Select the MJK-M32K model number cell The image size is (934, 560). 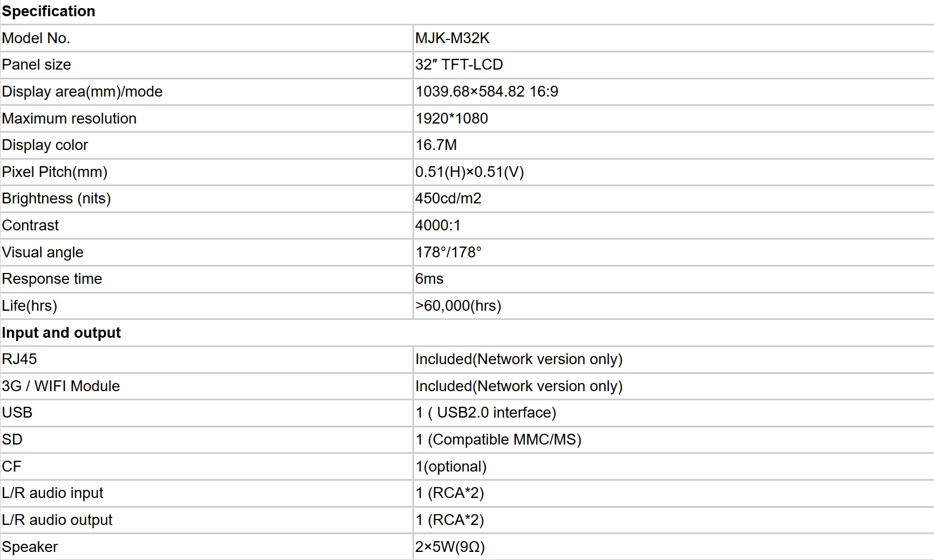pos(452,38)
